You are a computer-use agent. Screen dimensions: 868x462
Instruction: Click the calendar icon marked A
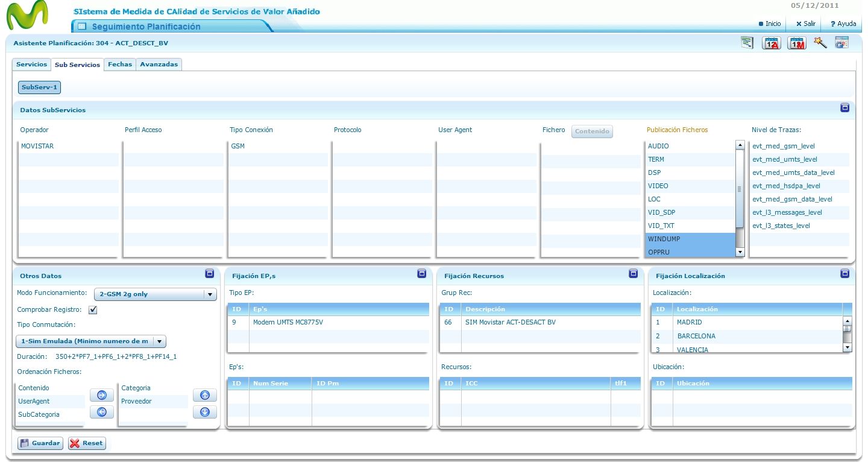click(772, 43)
